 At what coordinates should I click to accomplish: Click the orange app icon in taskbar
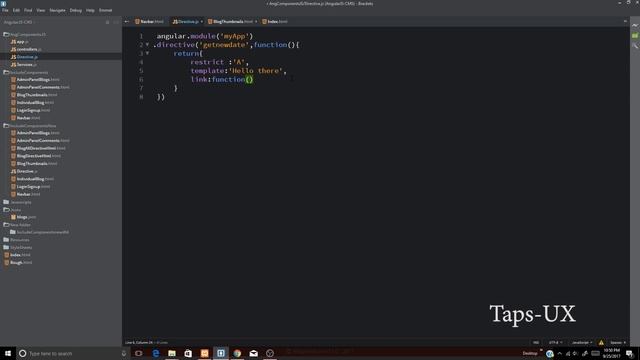(x=204, y=353)
